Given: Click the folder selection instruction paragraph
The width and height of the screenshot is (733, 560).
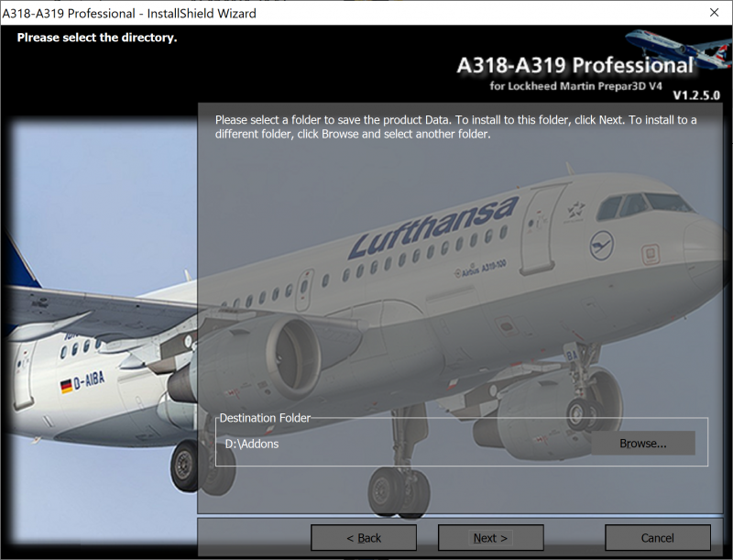Looking at the screenshot, I should coord(455,126).
